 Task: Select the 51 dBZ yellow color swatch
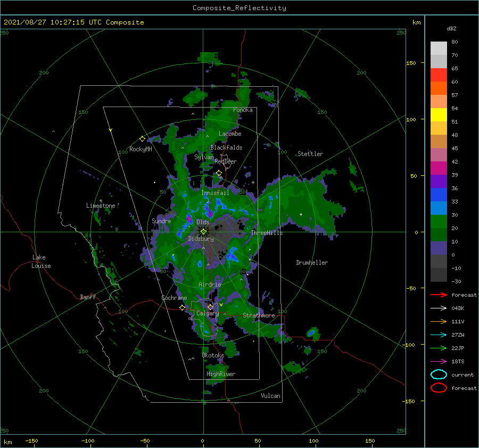(439, 115)
